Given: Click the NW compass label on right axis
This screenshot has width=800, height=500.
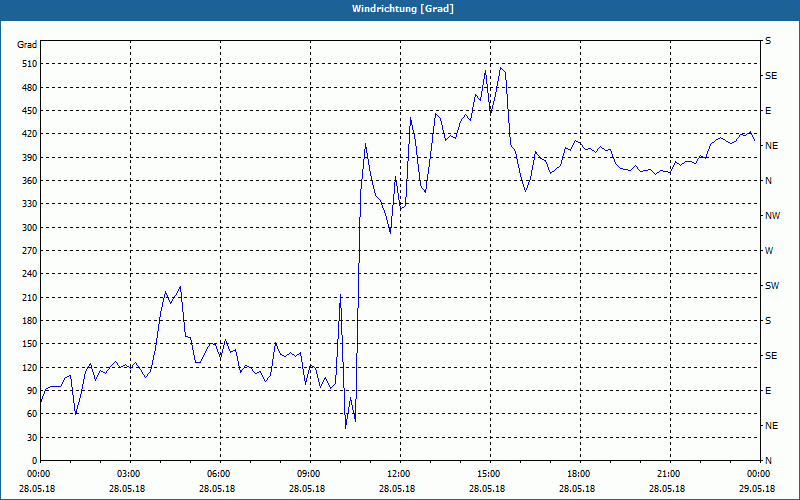Looking at the screenshot, I should click(772, 216).
